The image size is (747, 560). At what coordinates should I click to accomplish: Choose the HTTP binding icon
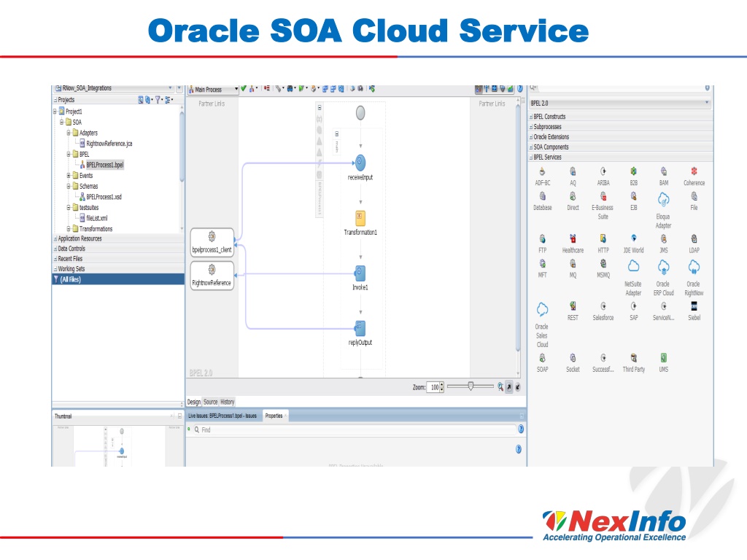pos(603,239)
